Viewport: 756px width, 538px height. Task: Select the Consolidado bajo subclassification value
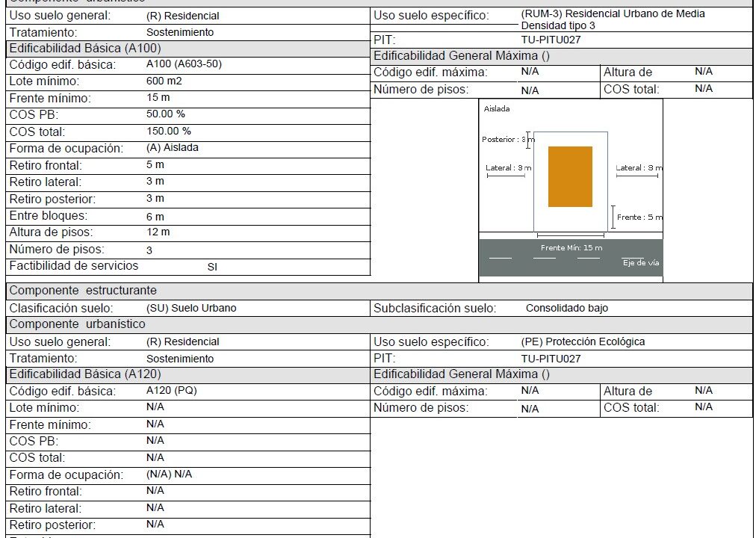566,308
